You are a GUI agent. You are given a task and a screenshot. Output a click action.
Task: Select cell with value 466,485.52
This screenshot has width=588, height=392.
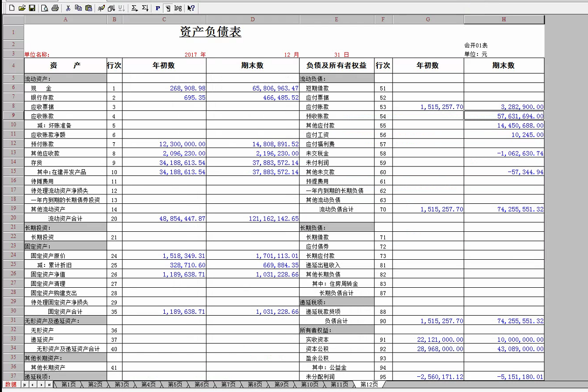(253, 97)
